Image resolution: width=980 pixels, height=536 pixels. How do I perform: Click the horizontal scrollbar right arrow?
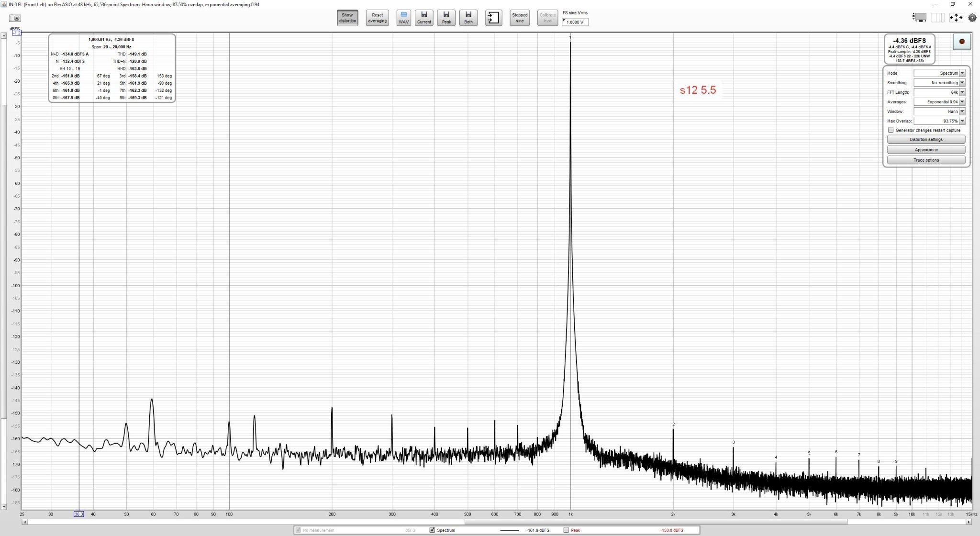tap(969, 522)
